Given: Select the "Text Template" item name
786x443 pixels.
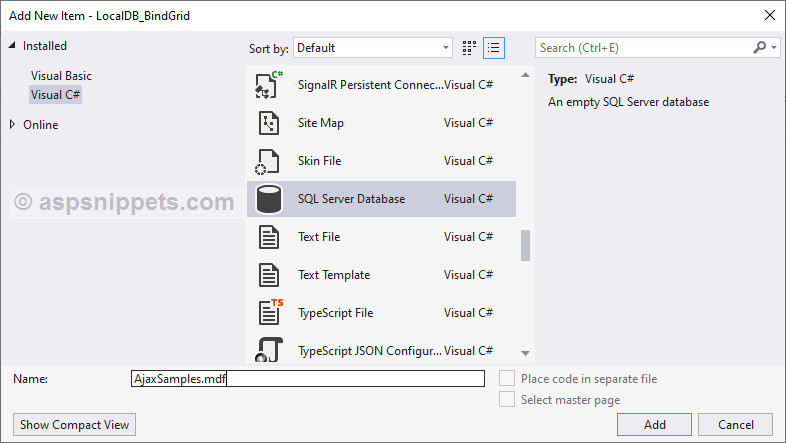Looking at the screenshot, I should 334,275.
